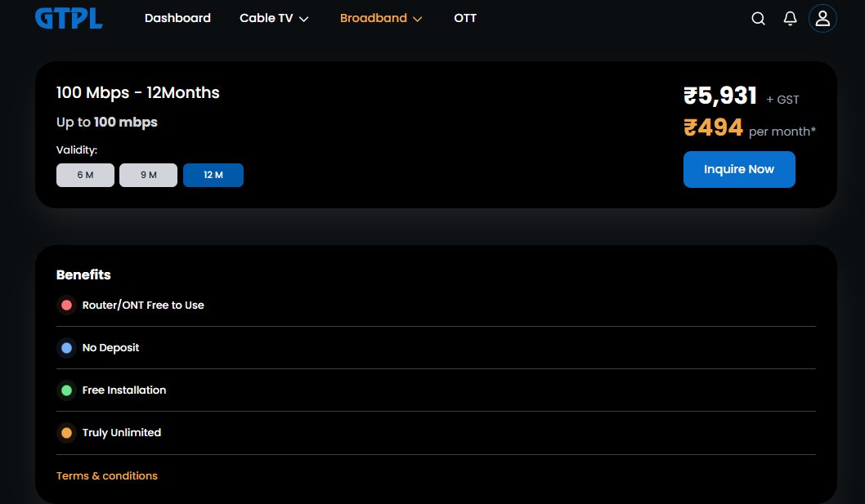Screen dimensions: 865x504
Task: Click the ₹5,931 price text
Action: point(720,96)
